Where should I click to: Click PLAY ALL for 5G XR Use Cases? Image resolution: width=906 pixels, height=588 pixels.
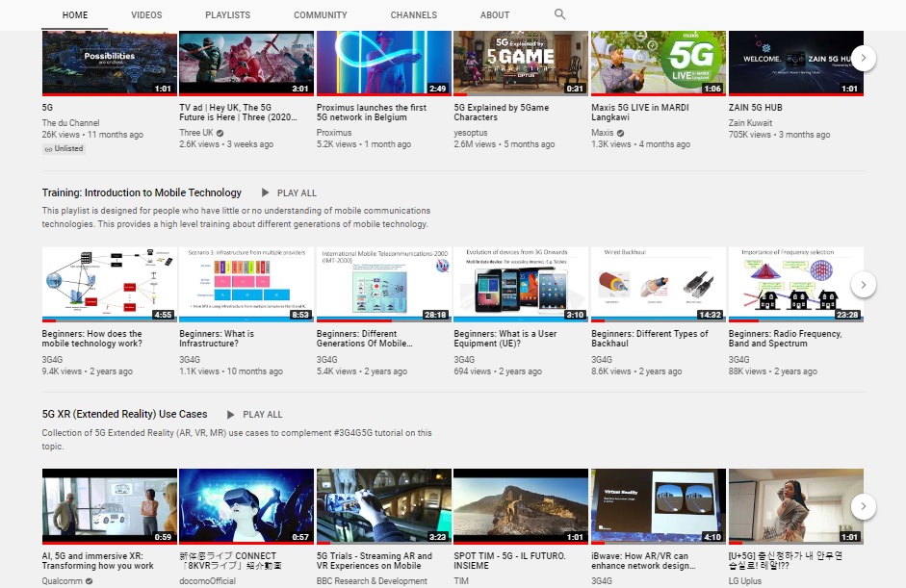click(x=262, y=415)
